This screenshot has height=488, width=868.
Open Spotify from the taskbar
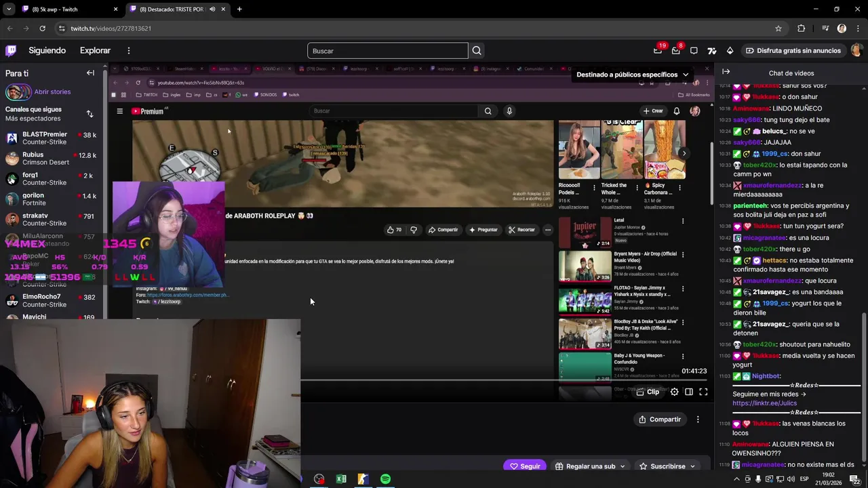click(385, 479)
